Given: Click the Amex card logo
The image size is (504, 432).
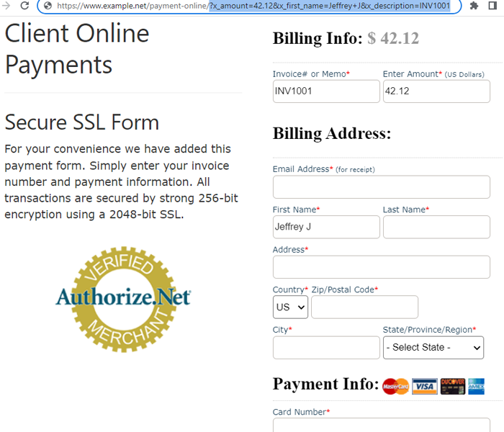Looking at the screenshot, I should [x=476, y=387].
